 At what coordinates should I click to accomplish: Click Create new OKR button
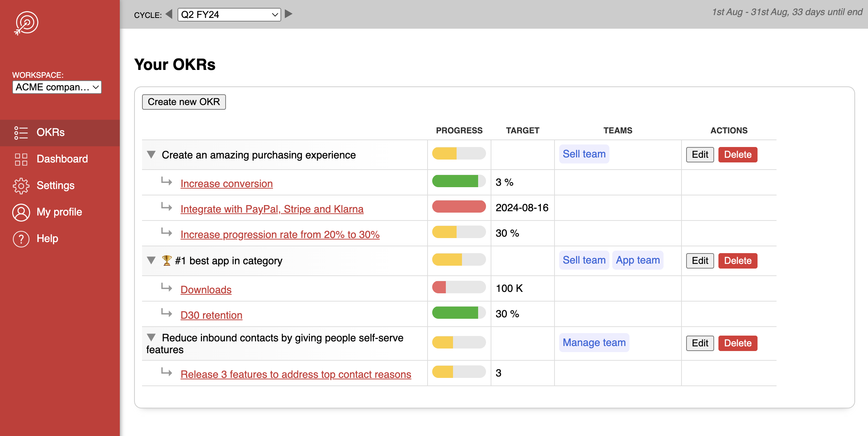tap(184, 102)
